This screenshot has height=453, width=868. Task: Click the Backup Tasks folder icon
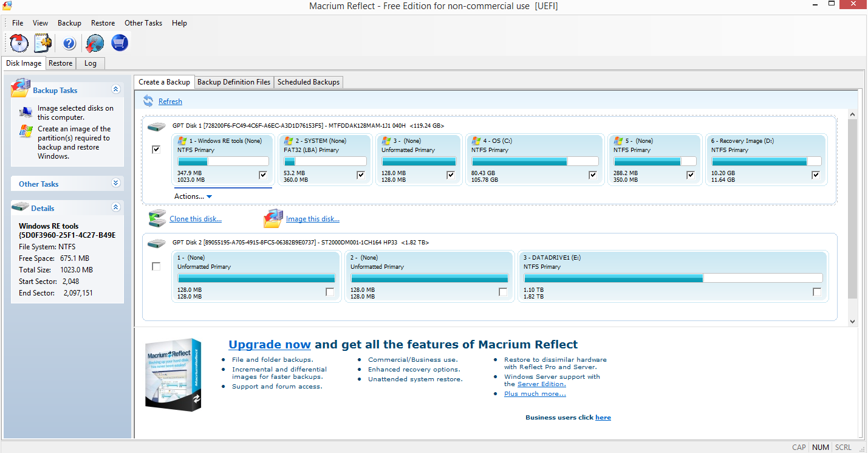point(21,88)
